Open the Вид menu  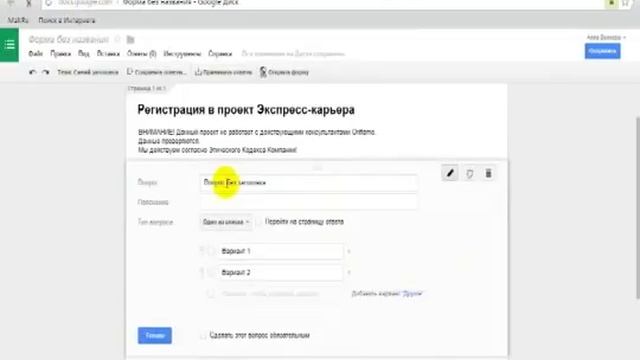(84, 53)
